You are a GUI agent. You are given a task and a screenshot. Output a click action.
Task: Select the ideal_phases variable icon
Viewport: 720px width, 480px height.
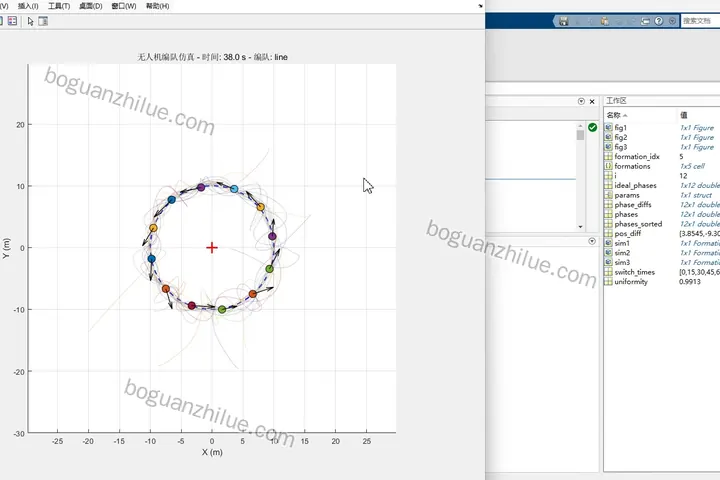point(608,185)
